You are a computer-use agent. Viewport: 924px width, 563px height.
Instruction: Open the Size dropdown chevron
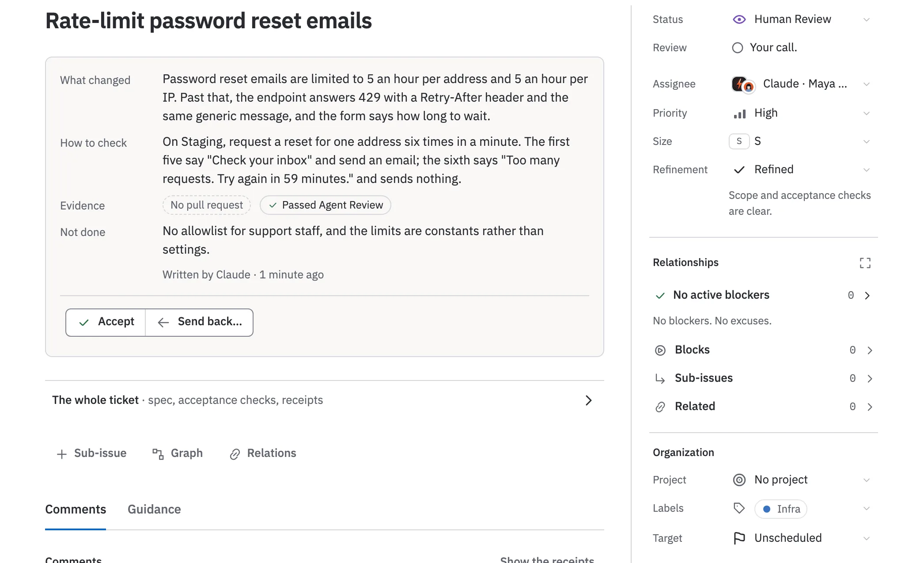tap(866, 142)
